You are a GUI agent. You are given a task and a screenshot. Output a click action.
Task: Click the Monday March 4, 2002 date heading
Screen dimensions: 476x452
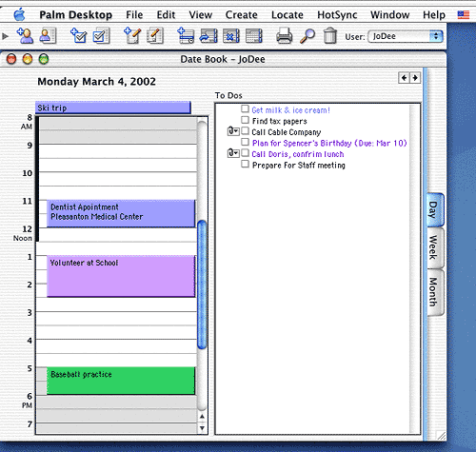point(96,82)
